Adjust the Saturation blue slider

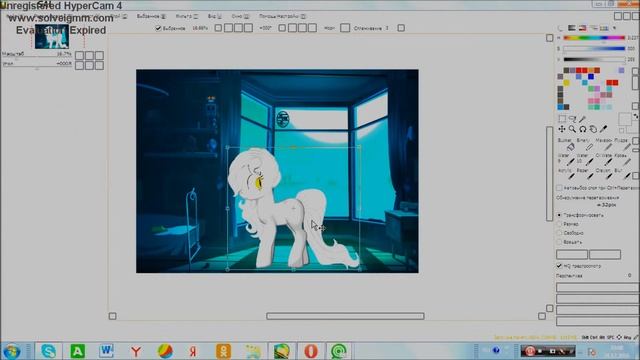point(594,48)
